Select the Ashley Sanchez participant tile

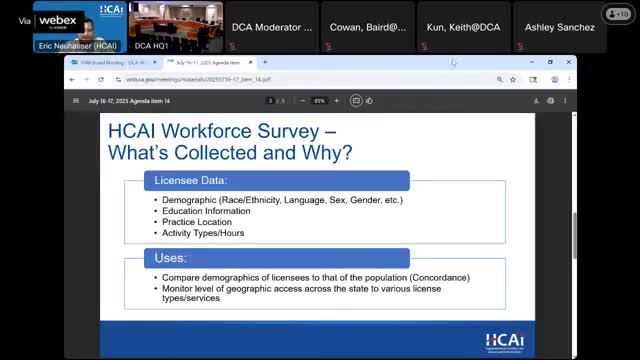[560, 27]
